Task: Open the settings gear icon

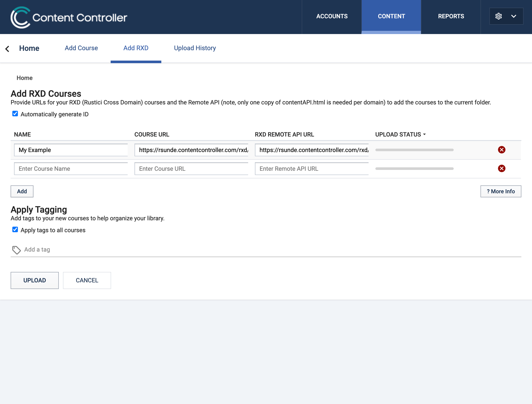Action: pyautogui.click(x=498, y=16)
